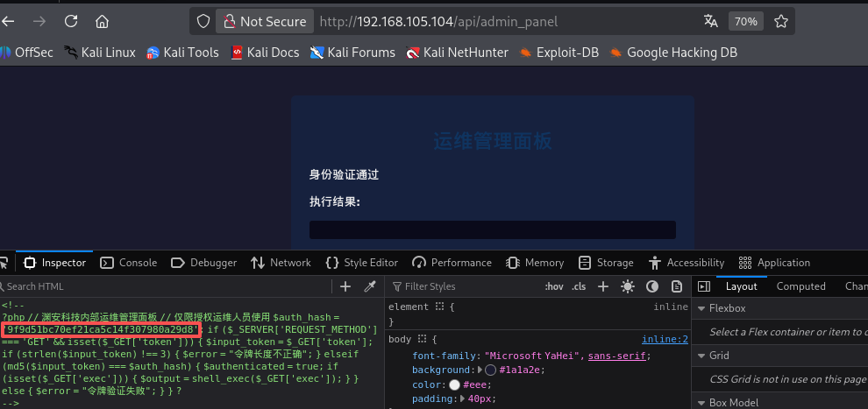868x409 pixels.
Task: View the Not Secure connection info
Action: click(265, 22)
